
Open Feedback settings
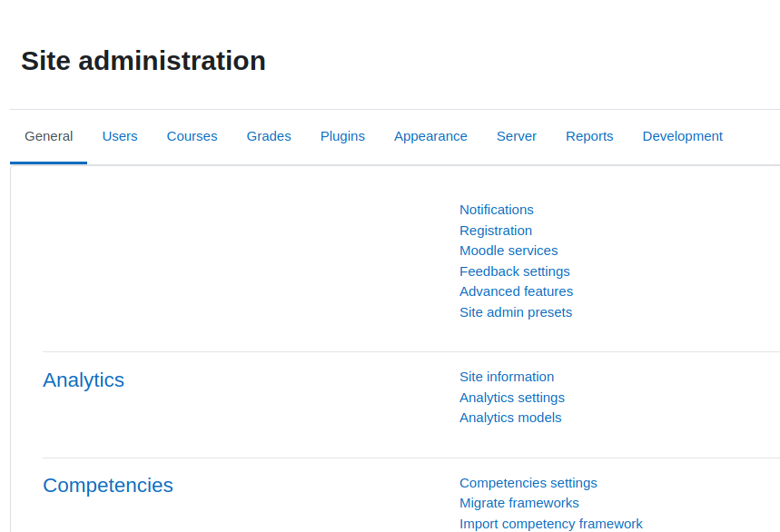(x=515, y=271)
